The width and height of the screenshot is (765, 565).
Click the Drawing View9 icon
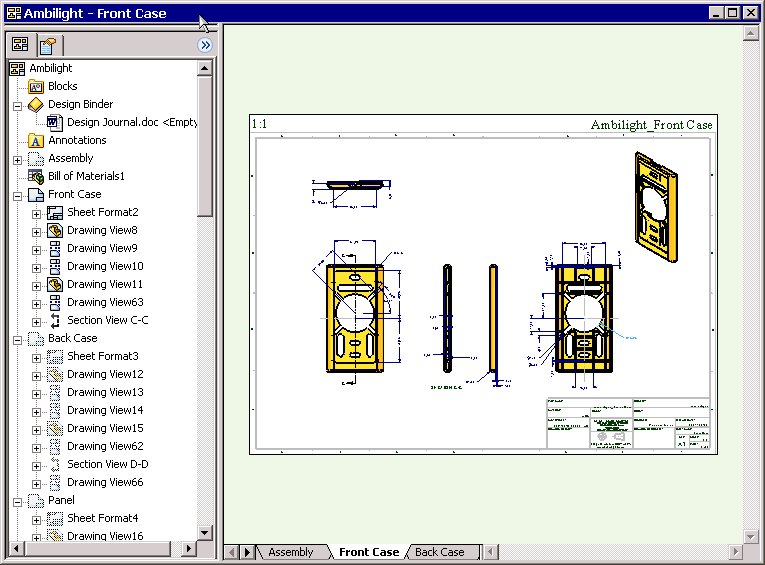click(55, 248)
